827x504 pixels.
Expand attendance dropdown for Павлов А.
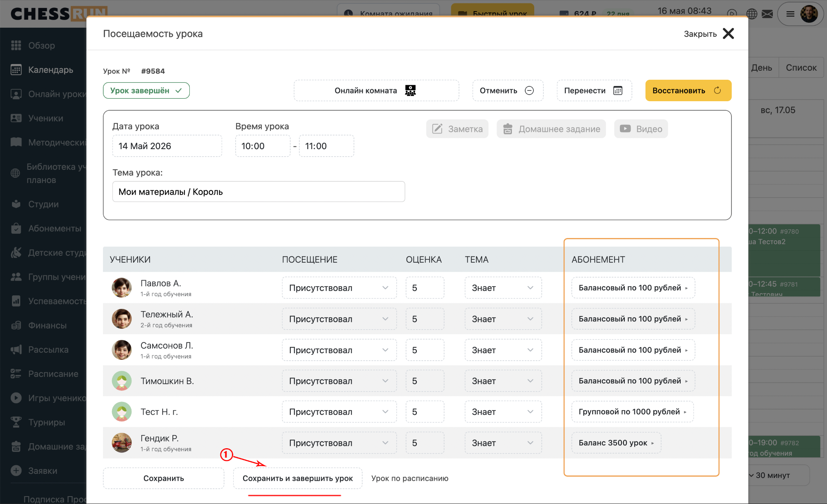pyautogui.click(x=339, y=288)
